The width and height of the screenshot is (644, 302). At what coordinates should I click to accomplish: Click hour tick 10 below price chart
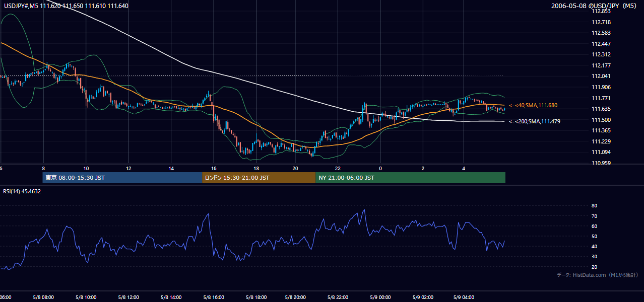86,169
